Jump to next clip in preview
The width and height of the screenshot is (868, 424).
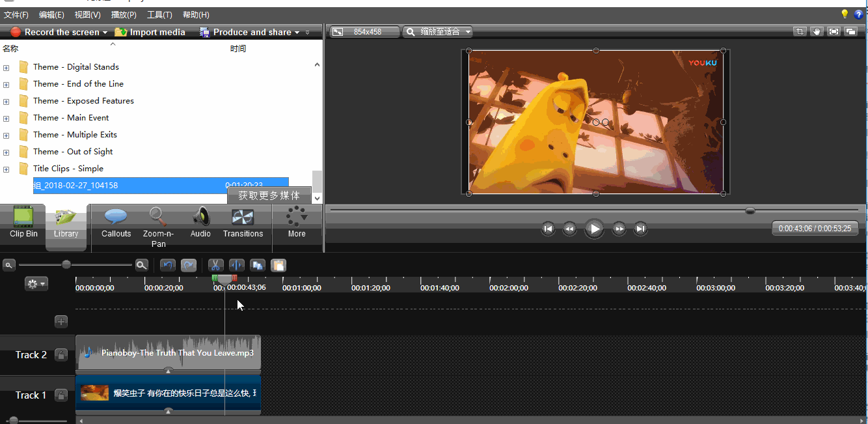pos(641,229)
